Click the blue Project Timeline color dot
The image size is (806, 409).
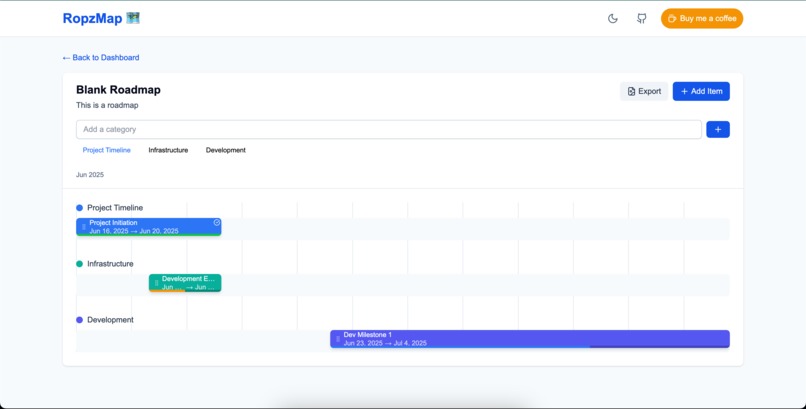point(79,208)
